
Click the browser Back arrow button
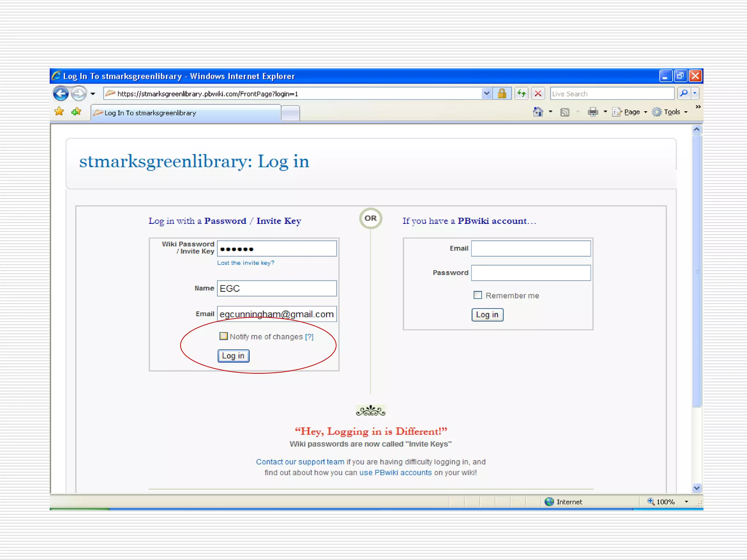61,94
